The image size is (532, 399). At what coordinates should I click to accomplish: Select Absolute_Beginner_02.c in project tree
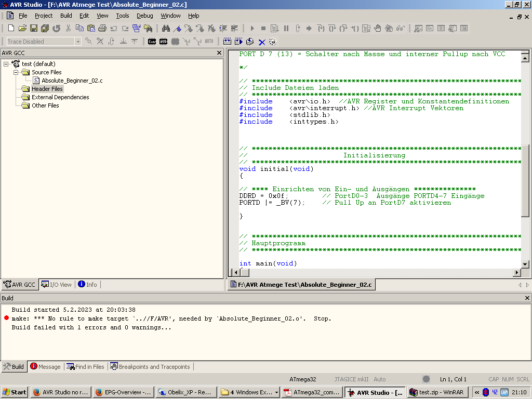pyautogui.click(x=72, y=81)
